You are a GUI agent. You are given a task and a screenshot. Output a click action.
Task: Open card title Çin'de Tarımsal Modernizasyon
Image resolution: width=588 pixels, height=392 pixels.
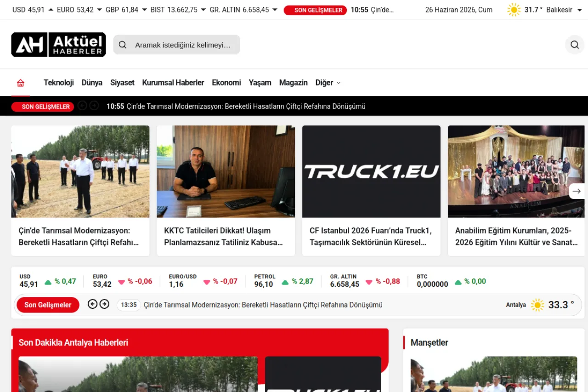(79, 237)
